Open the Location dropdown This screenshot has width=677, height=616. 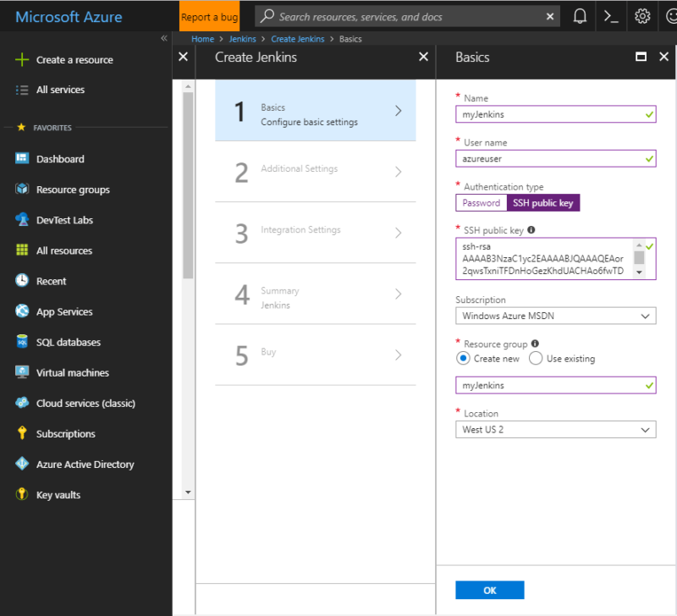pos(555,429)
